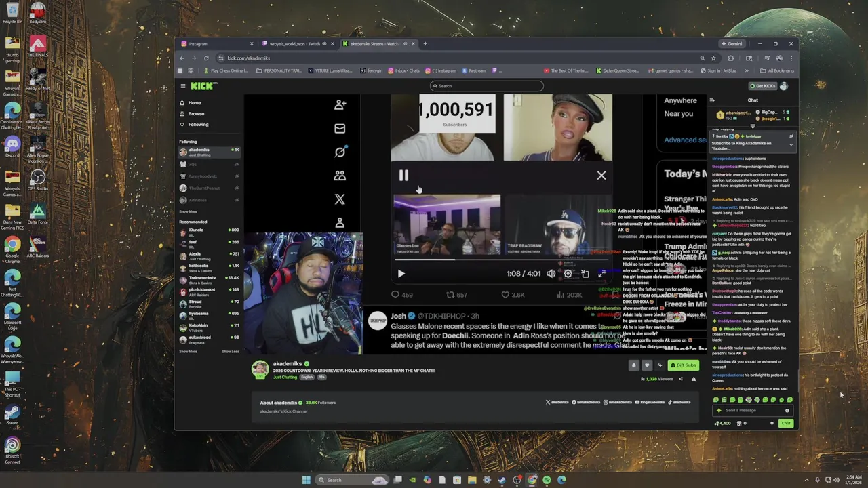Open the Kick sidebar hamburger menu
This screenshot has width=868, height=488.
182,86
